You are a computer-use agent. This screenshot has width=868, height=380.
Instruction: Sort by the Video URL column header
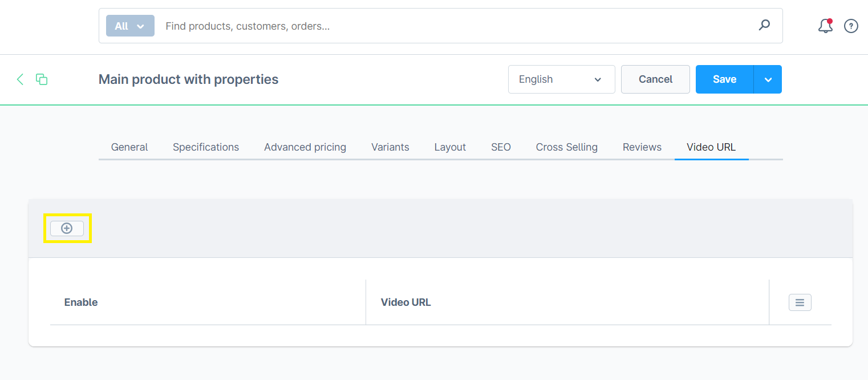405,302
